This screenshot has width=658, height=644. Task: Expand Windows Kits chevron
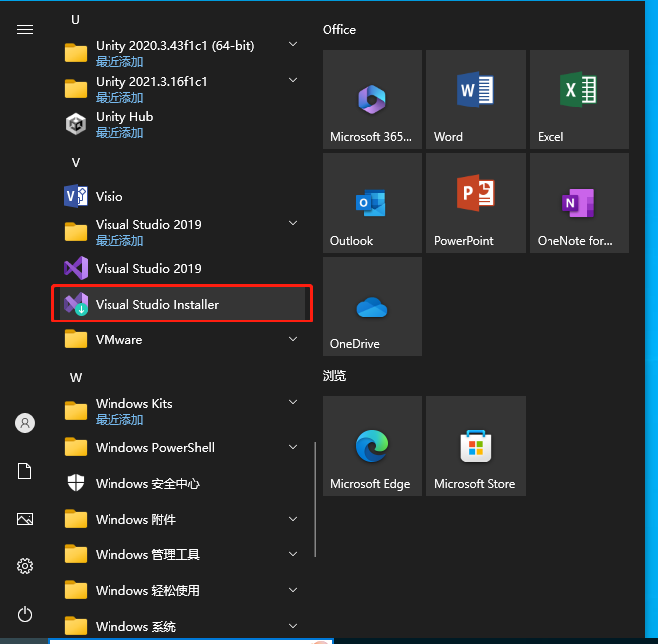click(293, 402)
